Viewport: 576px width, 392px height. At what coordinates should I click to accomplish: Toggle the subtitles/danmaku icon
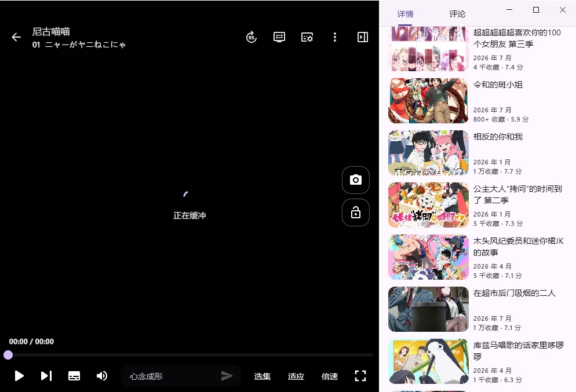pos(74,376)
